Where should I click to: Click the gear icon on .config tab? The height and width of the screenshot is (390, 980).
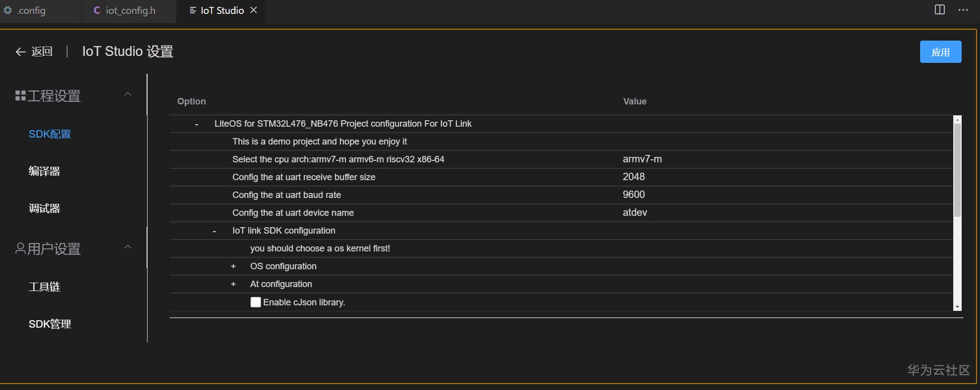pyautogui.click(x=7, y=10)
